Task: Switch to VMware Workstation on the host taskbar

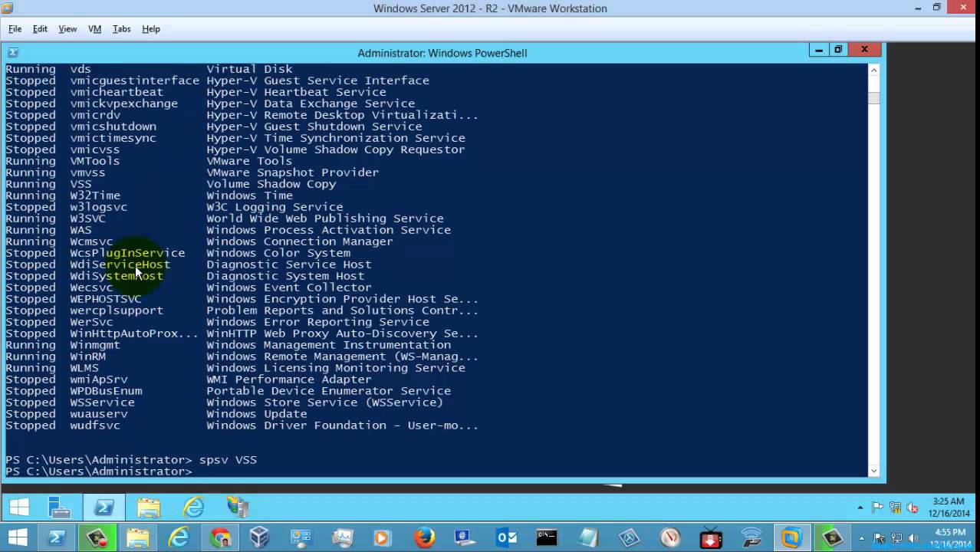Action: click(x=791, y=538)
